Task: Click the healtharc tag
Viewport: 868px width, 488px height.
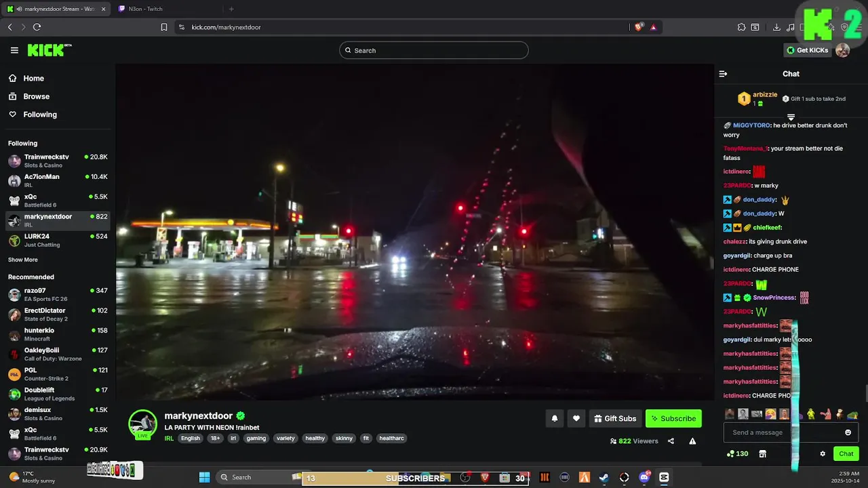Action: click(x=392, y=439)
